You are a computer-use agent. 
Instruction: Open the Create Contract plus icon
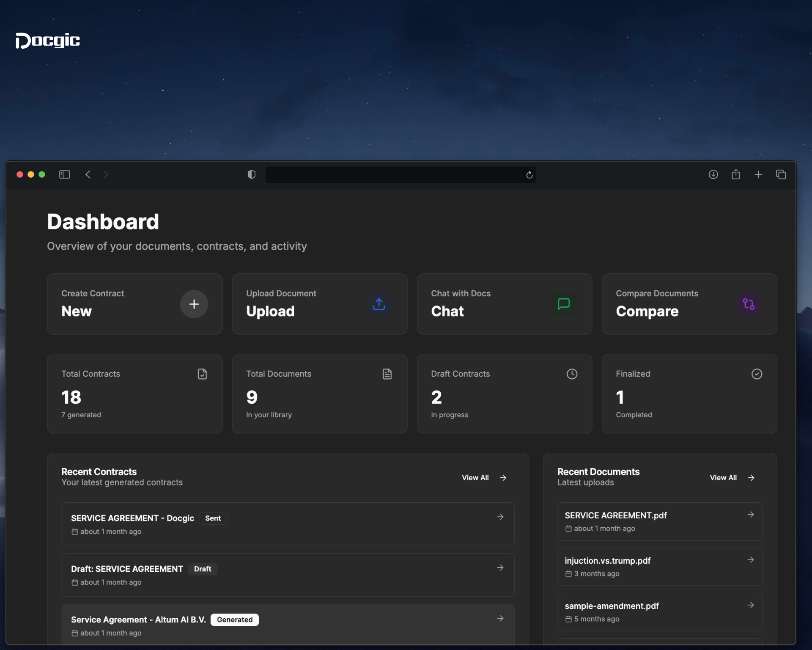coord(194,304)
